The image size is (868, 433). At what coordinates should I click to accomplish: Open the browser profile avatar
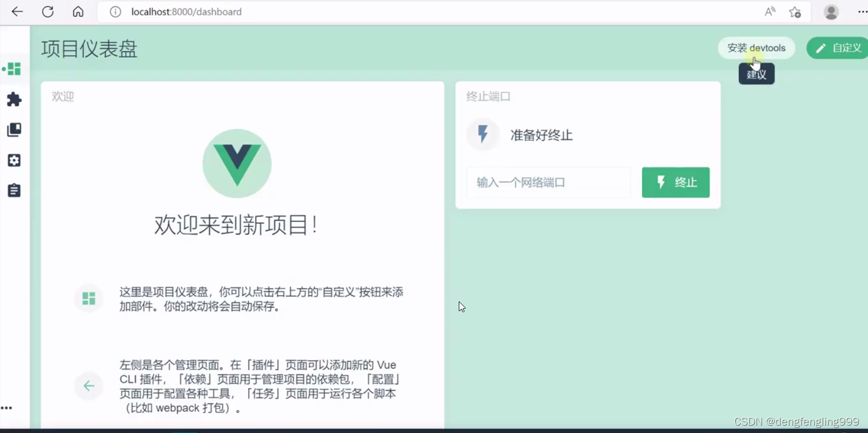(x=831, y=11)
